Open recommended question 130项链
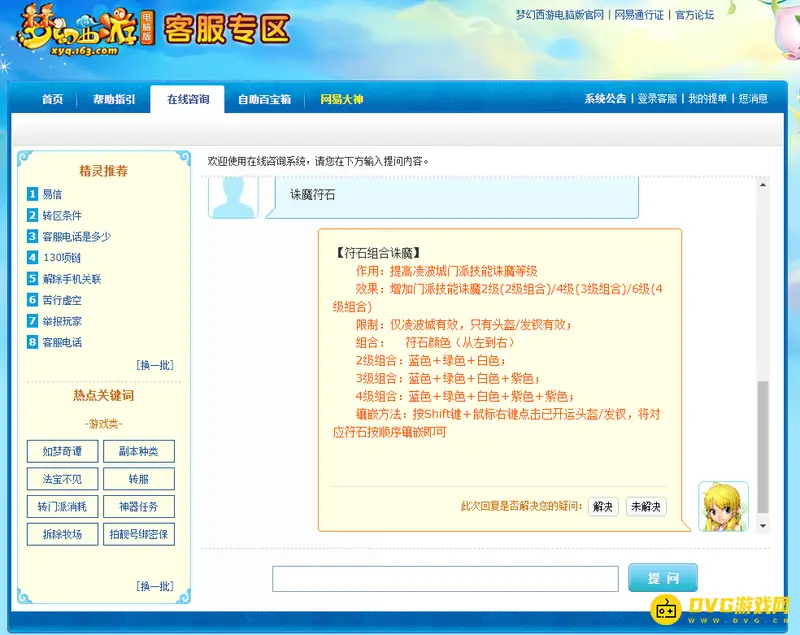Viewport: 800px width, 635px height. click(62, 258)
